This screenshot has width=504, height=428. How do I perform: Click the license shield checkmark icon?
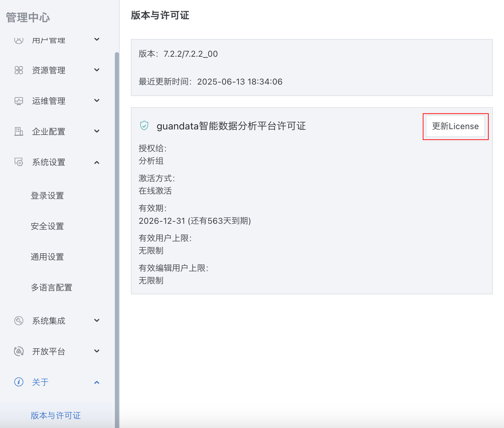point(144,126)
